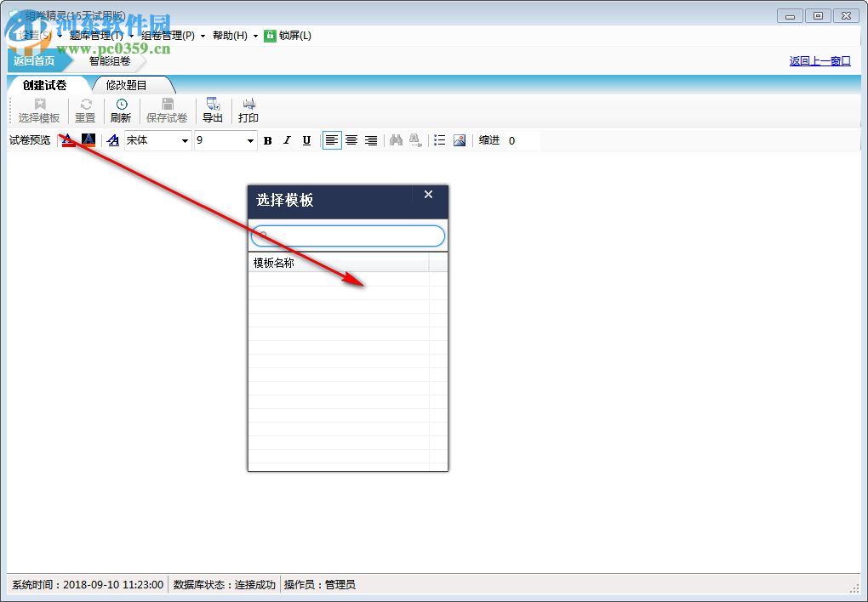
Task: Maximize the application window
Action: (x=818, y=16)
